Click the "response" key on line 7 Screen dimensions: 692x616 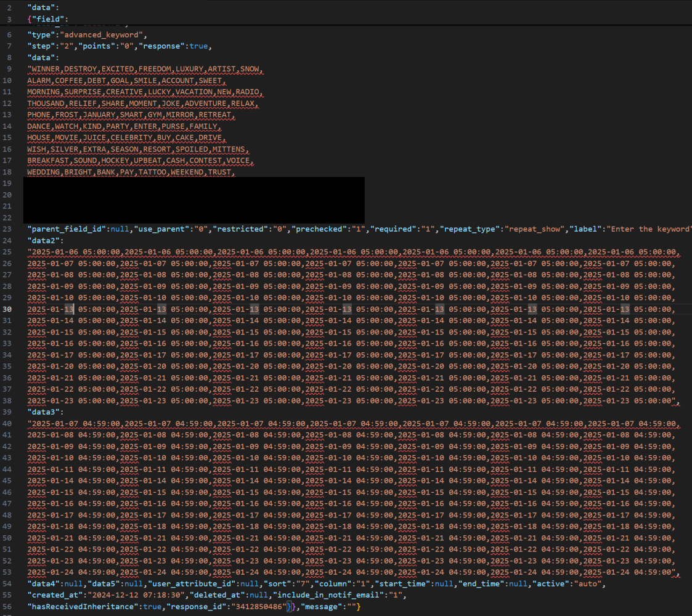point(161,46)
